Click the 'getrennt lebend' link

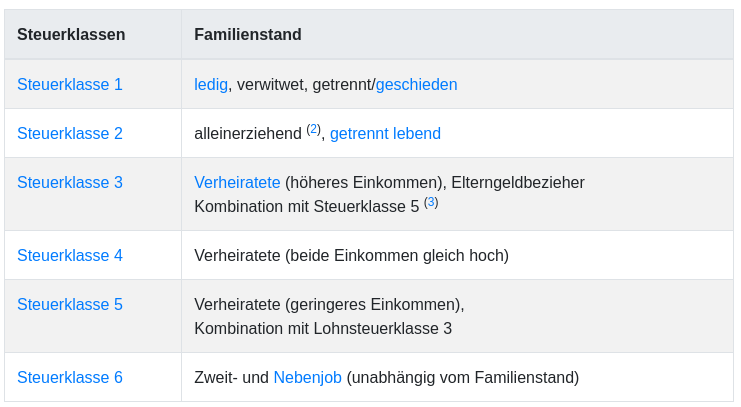click(385, 134)
